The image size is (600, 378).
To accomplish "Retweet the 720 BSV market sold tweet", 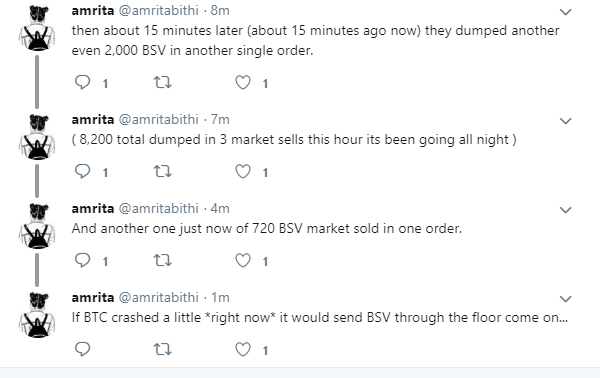I will [163, 260].
